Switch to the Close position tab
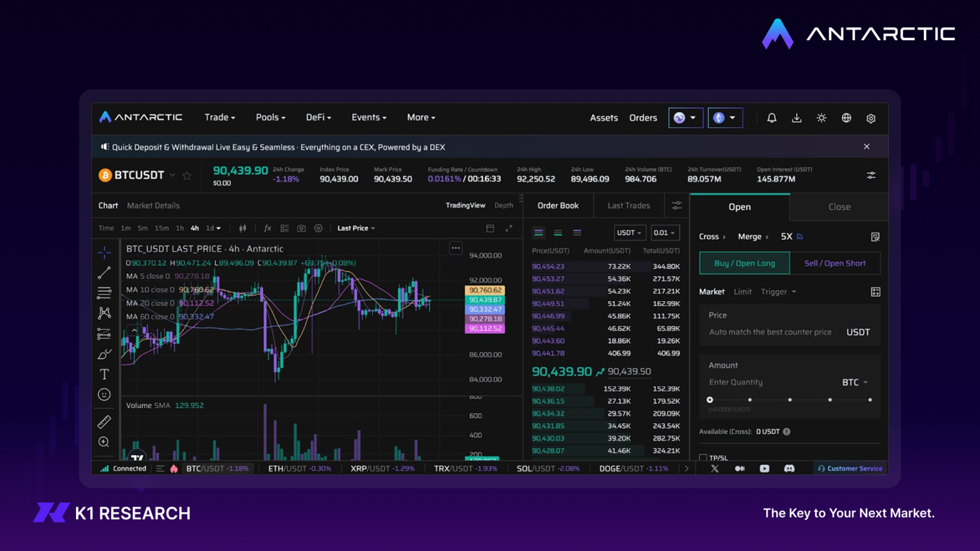Screen dimensions: 980x551 click(x=839, y=207)
